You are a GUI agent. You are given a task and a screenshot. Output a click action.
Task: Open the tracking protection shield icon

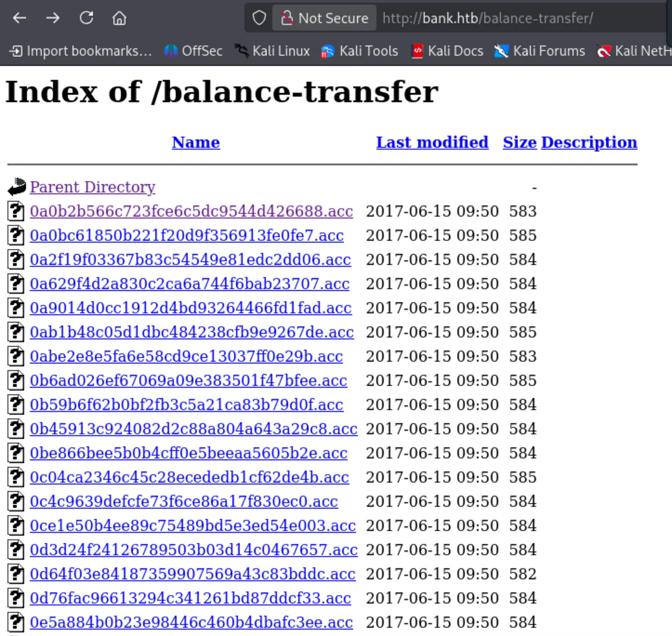click(259, 18)
